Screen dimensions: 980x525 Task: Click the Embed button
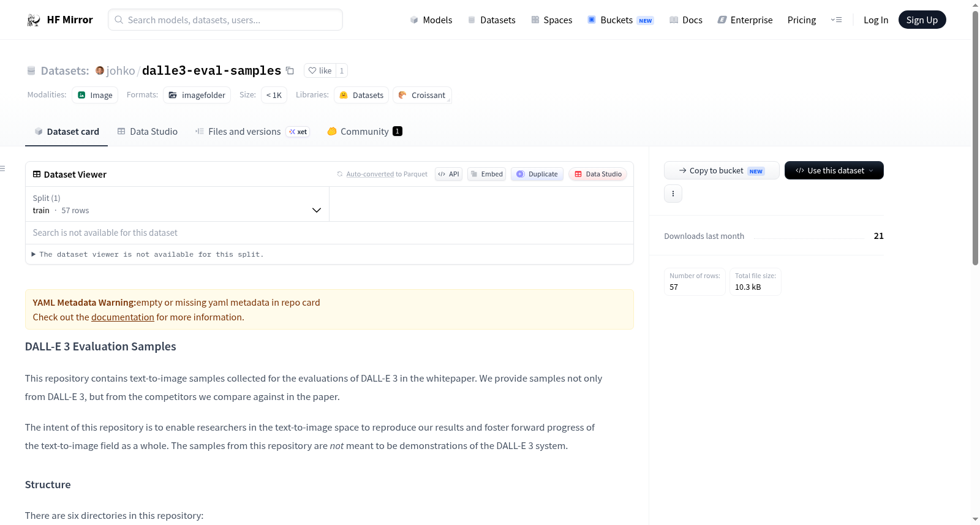click(x=487, y=174)
